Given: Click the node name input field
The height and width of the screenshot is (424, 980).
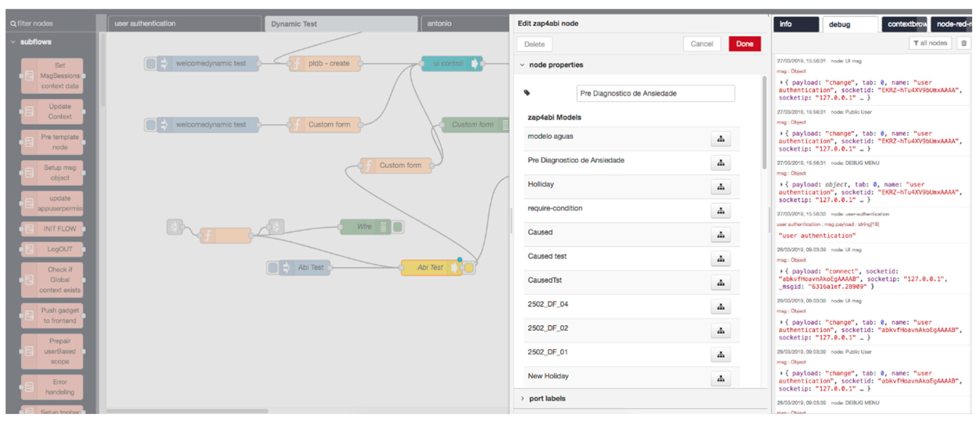Looking at the screenshot, I should point(655,94).
